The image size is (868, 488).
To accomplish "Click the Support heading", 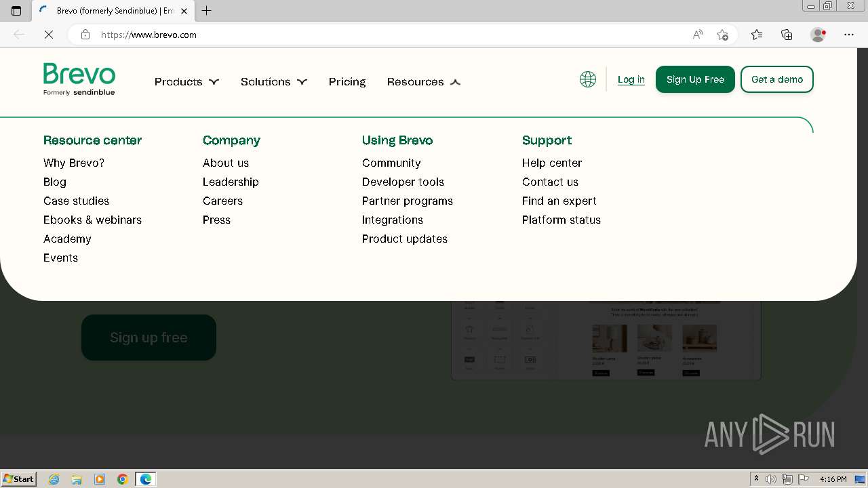I will point(547,140).
